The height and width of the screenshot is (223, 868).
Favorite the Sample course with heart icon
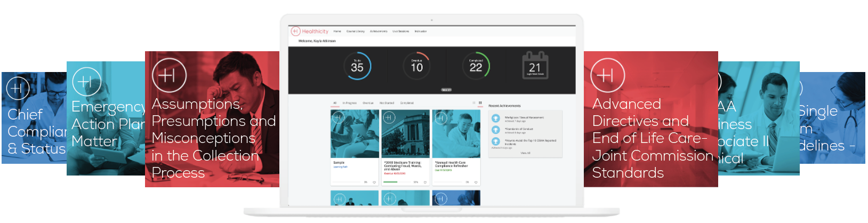pos(374,182)
